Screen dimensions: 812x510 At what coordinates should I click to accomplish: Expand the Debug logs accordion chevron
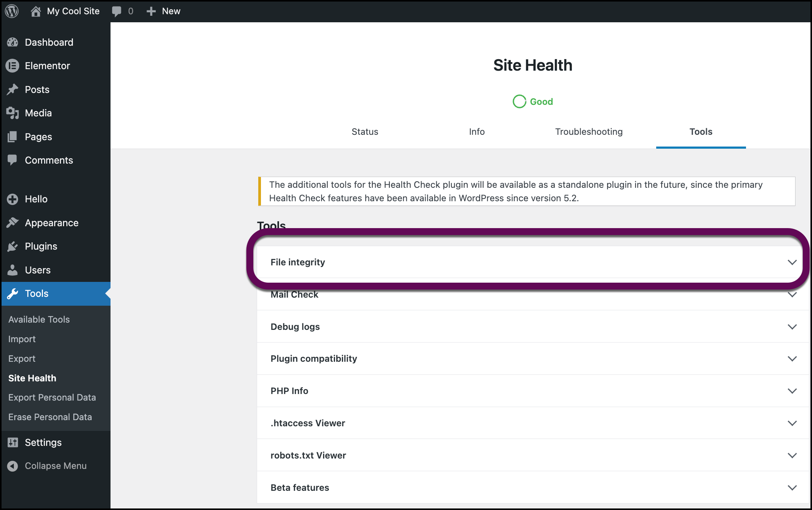tap(792, 327)
